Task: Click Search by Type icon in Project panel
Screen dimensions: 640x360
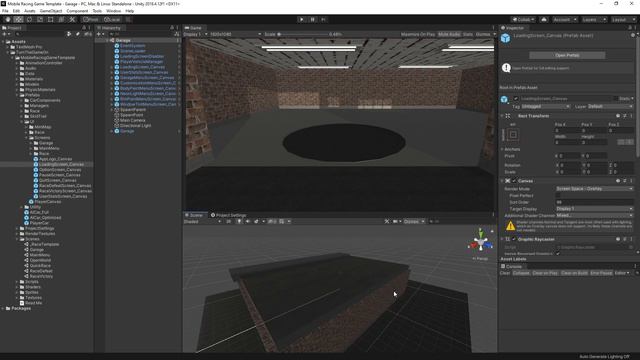Action: tap(69, 34)
